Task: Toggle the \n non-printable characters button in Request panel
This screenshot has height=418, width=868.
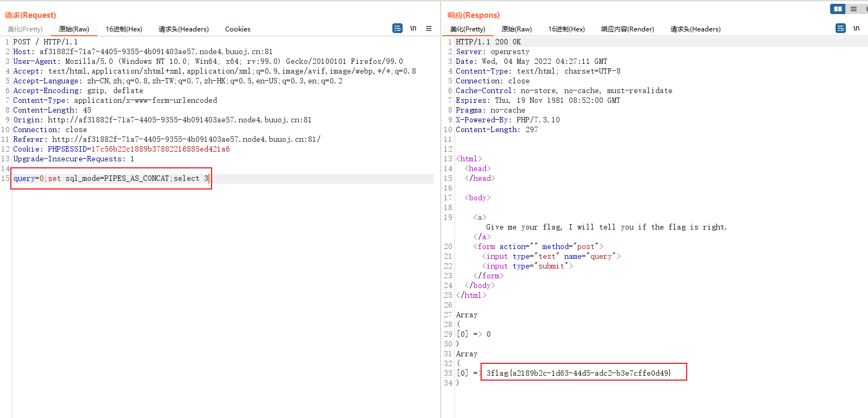Action: [x=413, y=28]
